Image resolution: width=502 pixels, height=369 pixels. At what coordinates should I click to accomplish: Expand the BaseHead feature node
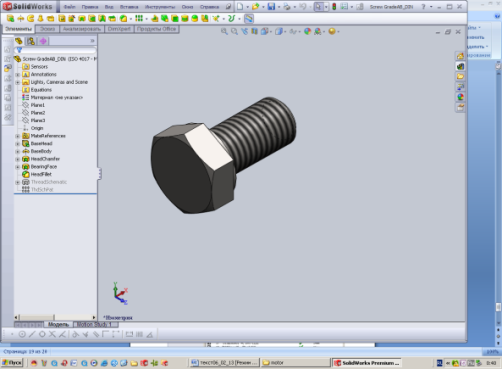(18, 144)
